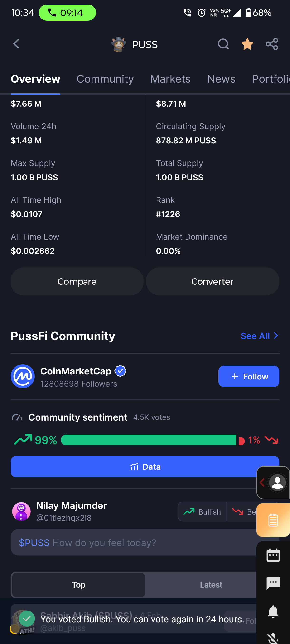Switch to the Markets tab
The height and width of the screenshot is (644, 290).
pos(170,79)
